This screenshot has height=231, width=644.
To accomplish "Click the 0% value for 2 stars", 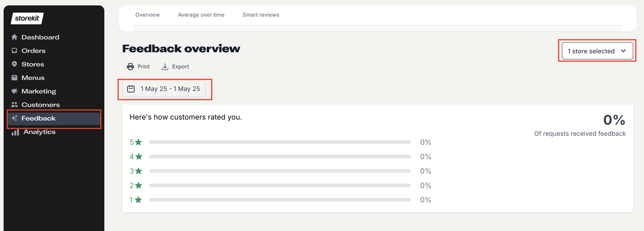I will (x=425, y=186).
